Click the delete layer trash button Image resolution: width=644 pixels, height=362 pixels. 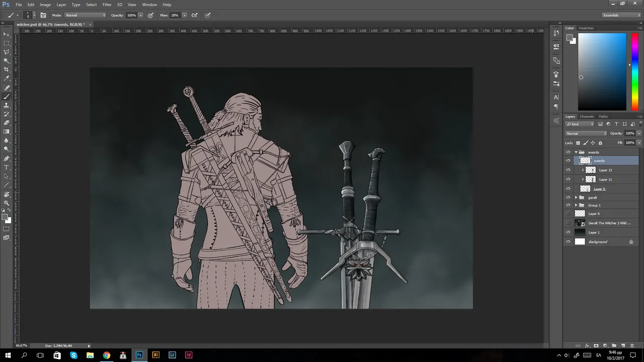pos(632,346)
